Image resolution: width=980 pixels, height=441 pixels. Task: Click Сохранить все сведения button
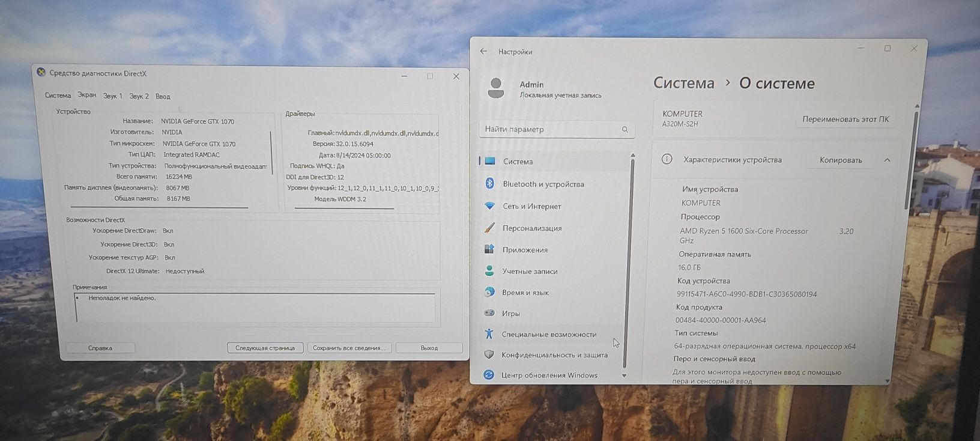[349, 348]
